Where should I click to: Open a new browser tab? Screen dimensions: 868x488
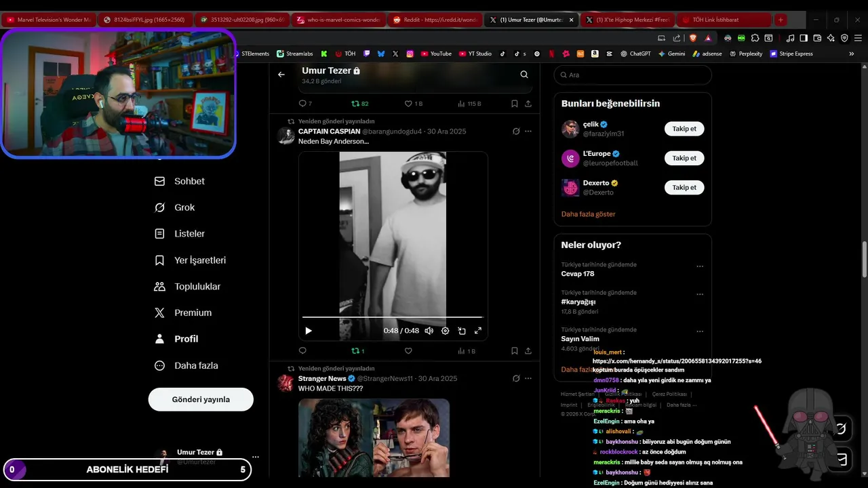point(781,20)
